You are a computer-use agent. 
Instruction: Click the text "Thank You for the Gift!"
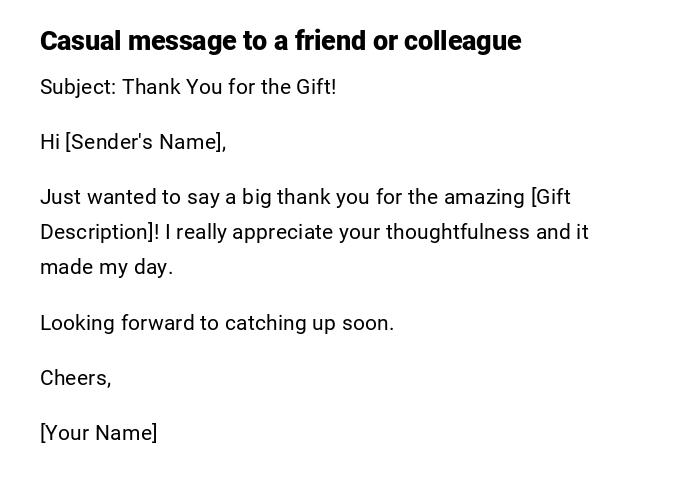229,87
